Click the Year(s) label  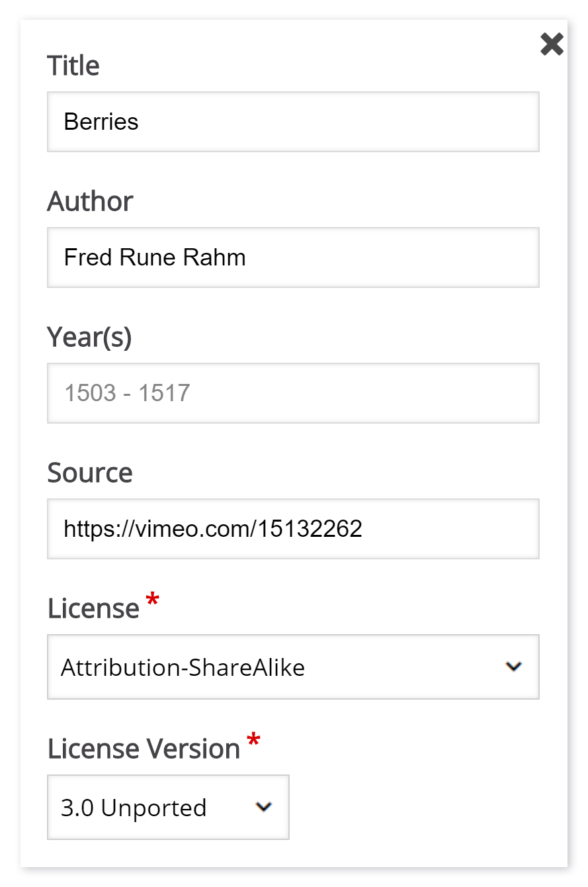[x=89, y=338]
